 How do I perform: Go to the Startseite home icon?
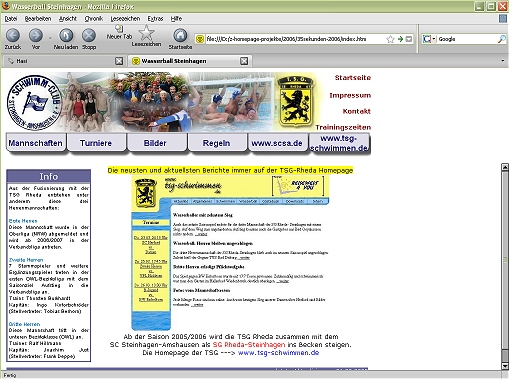coord(180,35)
